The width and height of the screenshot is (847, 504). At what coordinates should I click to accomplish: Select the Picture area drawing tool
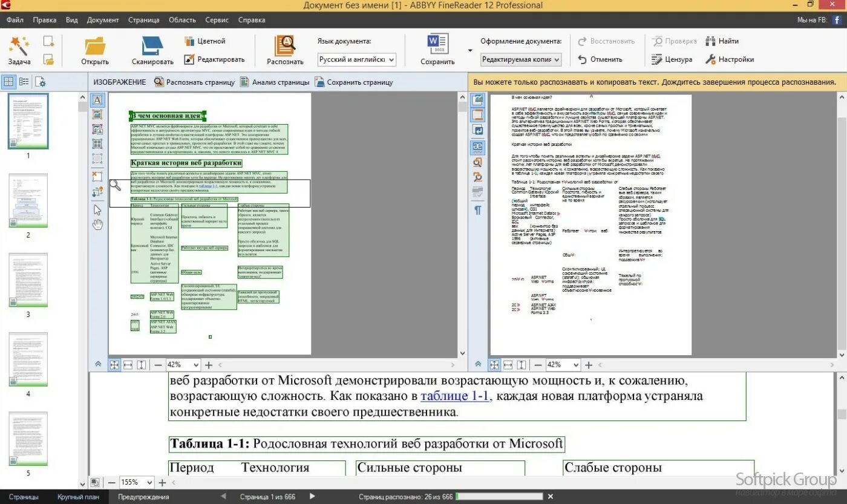pyautogui.click(x=97, y=114)
